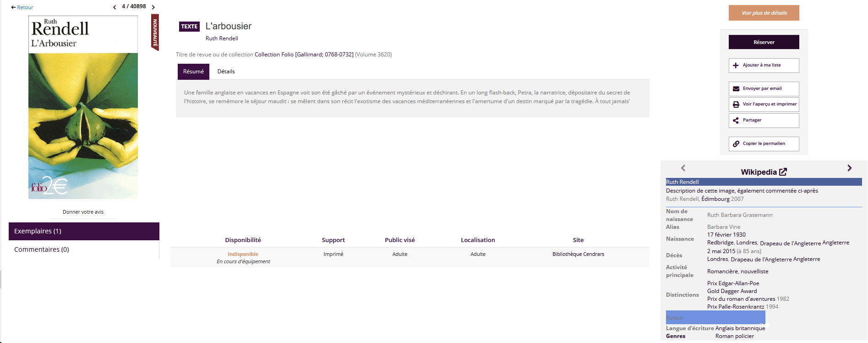Image resolution: width=868 pixels, height=343 pixels.
Task: Click the back arrow next to Retour
Action: coord(13,7)
